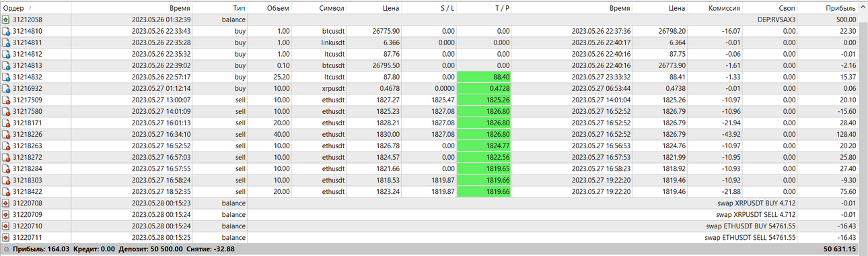The image size is (868, 256).
Task: Click the sell icon of order 31218422
Action: coord(6,191)
